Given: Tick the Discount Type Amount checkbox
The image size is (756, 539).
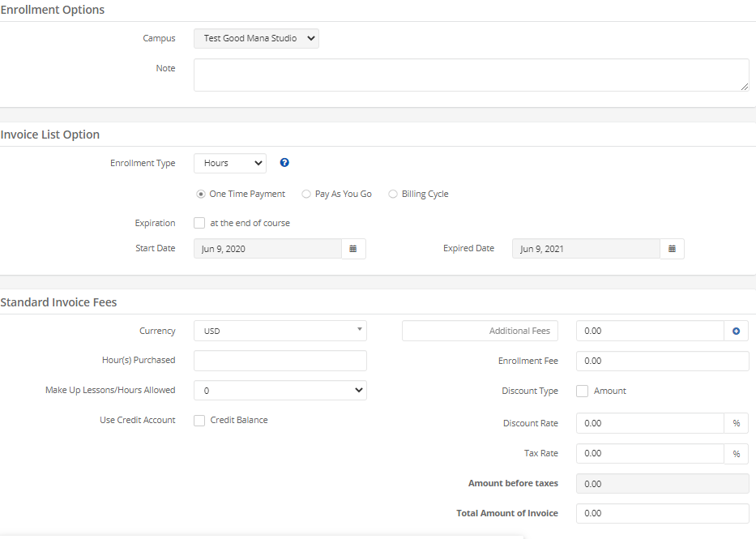Looking at the screenshot, I should click(x=582, y=391).
